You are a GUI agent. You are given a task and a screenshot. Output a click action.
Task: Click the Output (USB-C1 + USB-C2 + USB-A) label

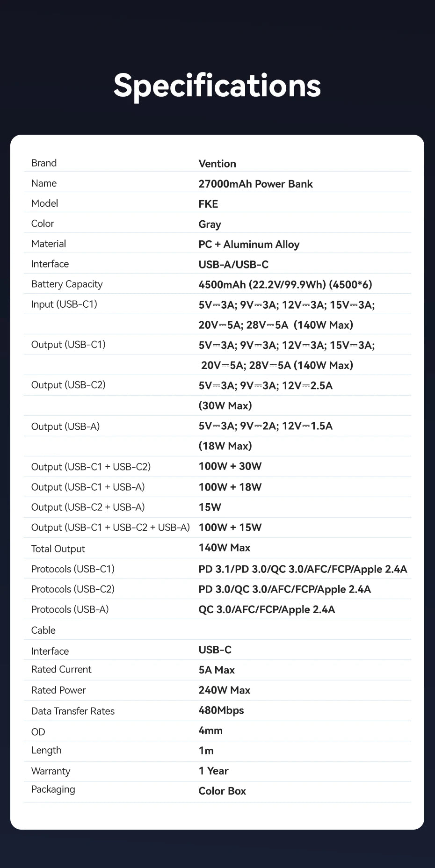coord(110,528)
